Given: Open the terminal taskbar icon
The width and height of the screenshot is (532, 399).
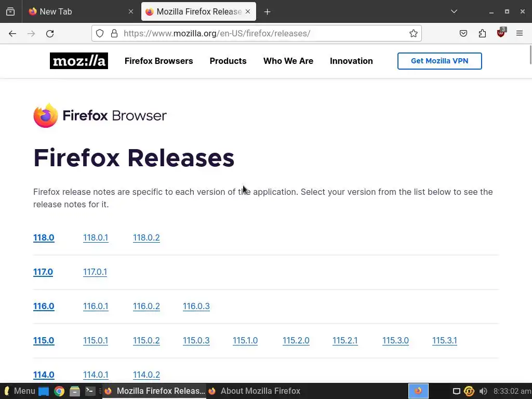Looking at the screenshot, I should [90, 391].
